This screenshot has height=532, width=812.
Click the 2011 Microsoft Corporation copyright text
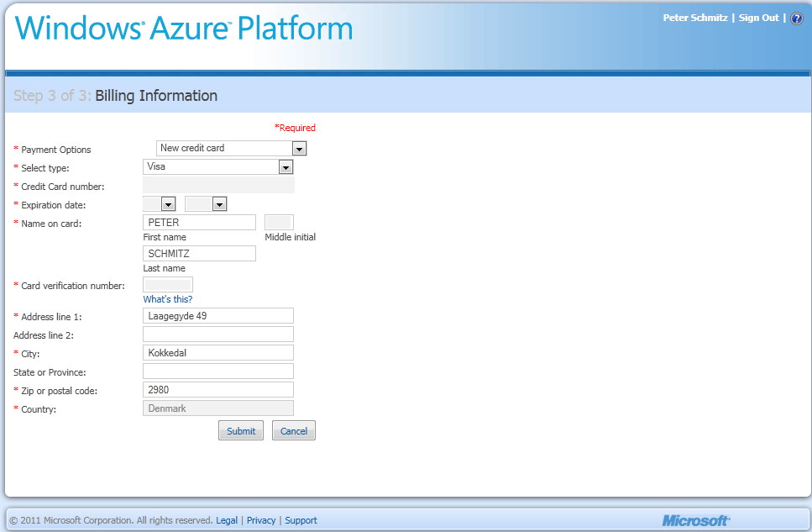112,520
